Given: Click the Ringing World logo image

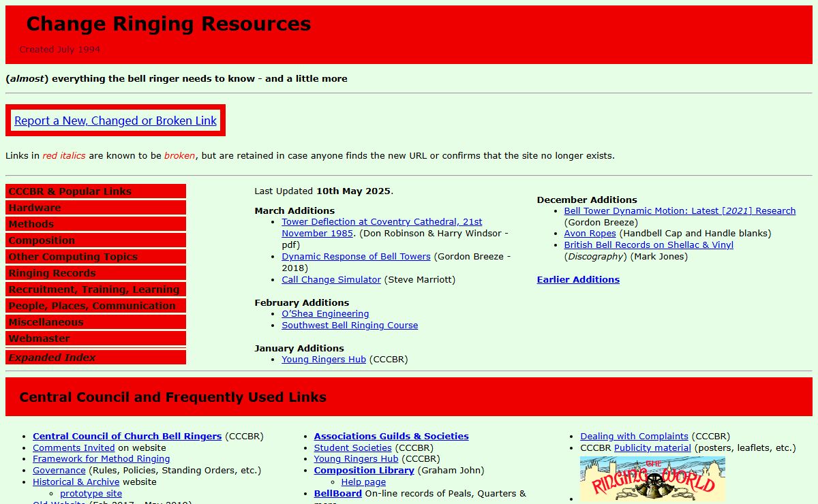Looking at the screenshot, I should pyautogui.click(x=652, y=479).
